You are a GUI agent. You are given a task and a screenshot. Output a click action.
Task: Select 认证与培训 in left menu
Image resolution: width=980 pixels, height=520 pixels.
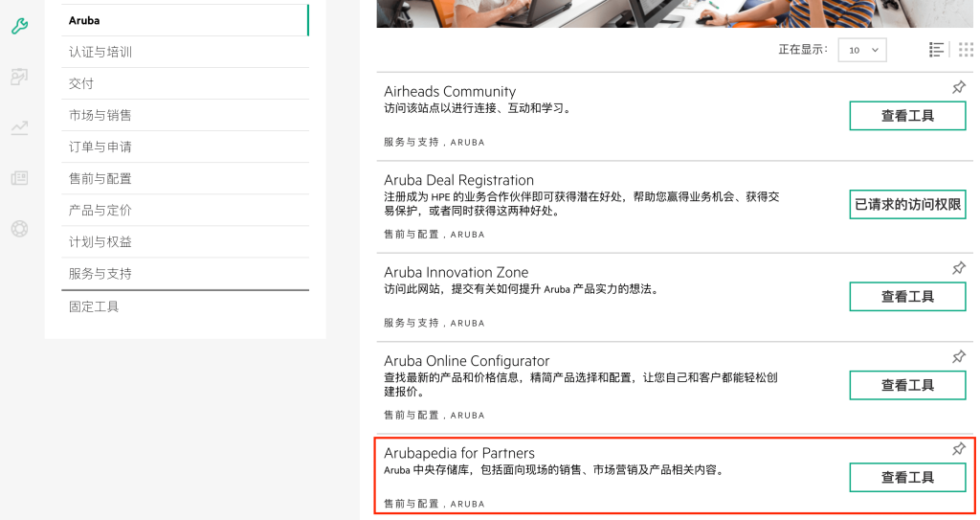(x=185, y=52)
